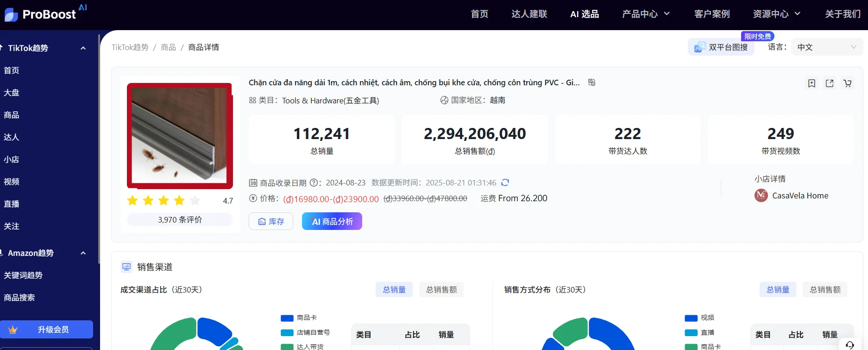The image size is (868, 350).
Task: Click the 249 带货视频数 stat card
Action: pyautogui.click(x=780, y=140)
